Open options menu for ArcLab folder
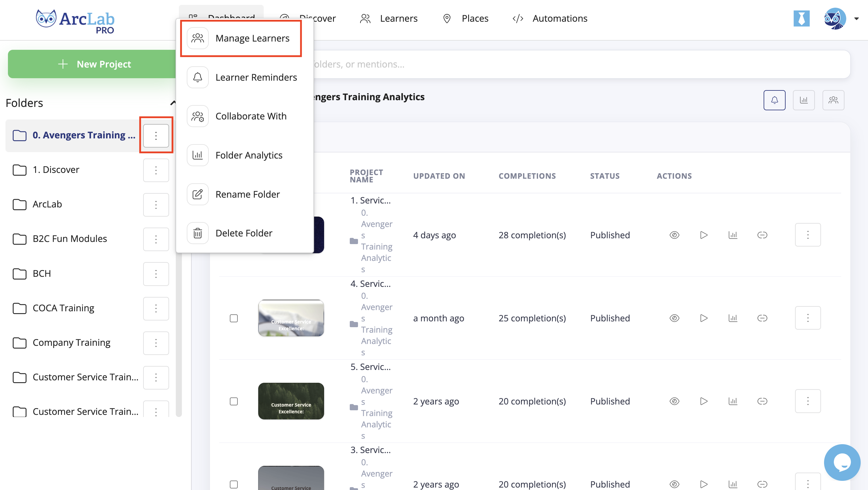Image resolution: width=868 pixels, height=490 pixels. 156,205
